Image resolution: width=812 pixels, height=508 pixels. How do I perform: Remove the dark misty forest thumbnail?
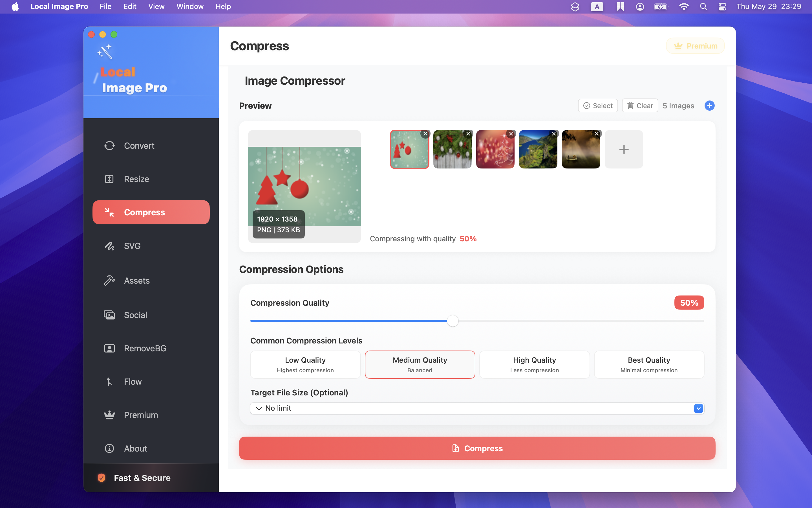[x=597, y=134]
